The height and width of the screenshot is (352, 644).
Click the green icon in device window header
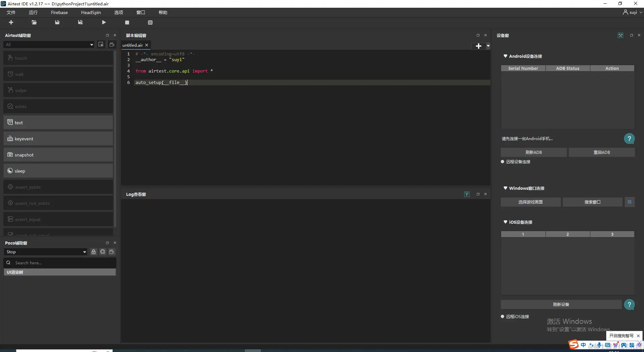coord(621,35)
